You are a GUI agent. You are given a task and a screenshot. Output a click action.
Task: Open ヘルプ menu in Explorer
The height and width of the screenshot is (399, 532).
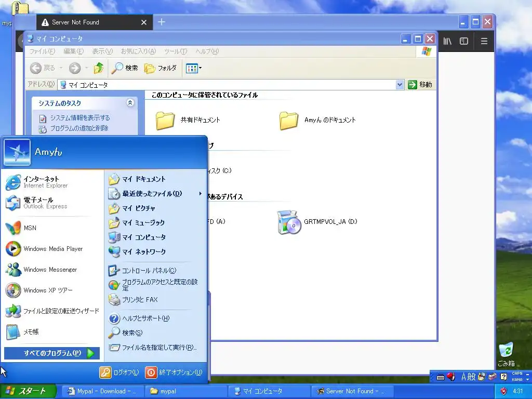[x=207, y=51]
